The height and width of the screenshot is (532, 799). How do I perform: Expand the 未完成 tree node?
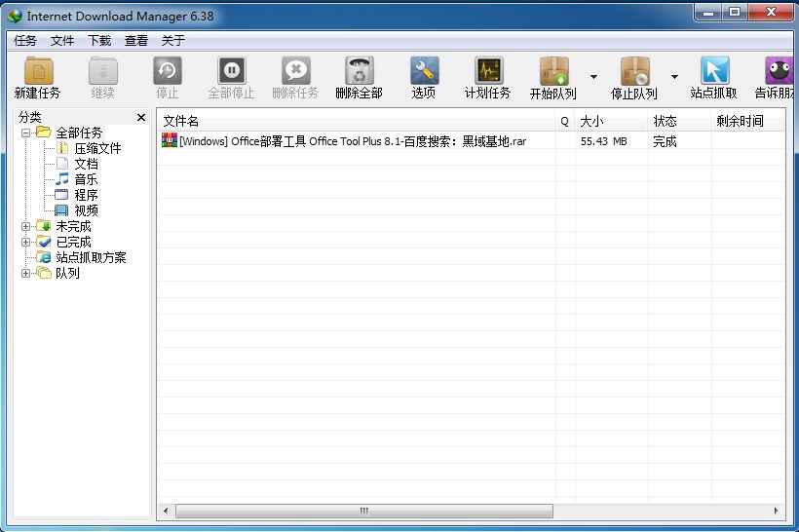pyautogui.click(x=25, y=227)
